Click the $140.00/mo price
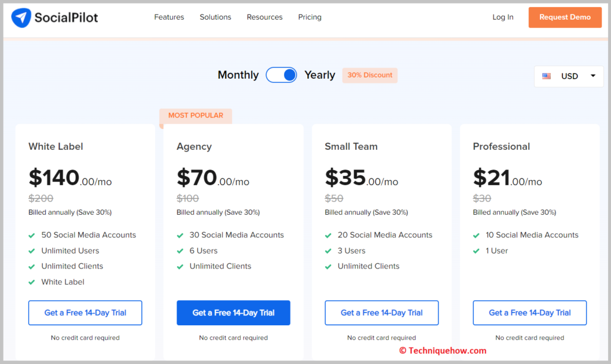 pyautogui.click(x=70, y=178)
